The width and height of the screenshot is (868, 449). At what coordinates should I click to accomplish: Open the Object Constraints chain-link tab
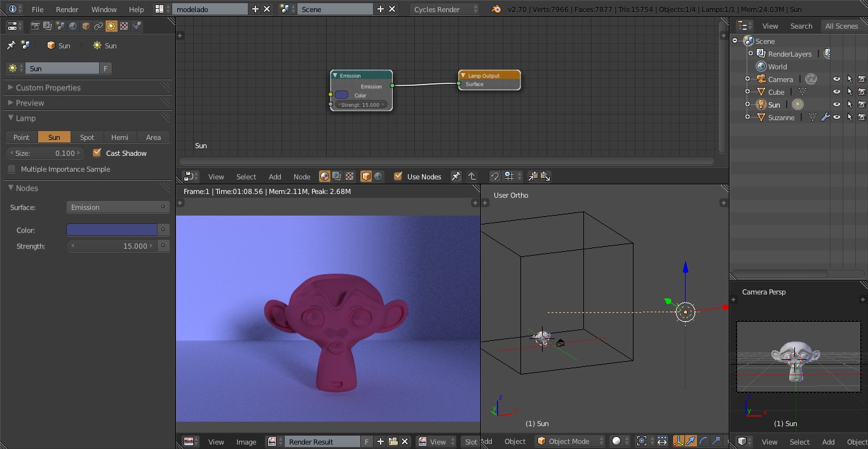click(98, 26)
